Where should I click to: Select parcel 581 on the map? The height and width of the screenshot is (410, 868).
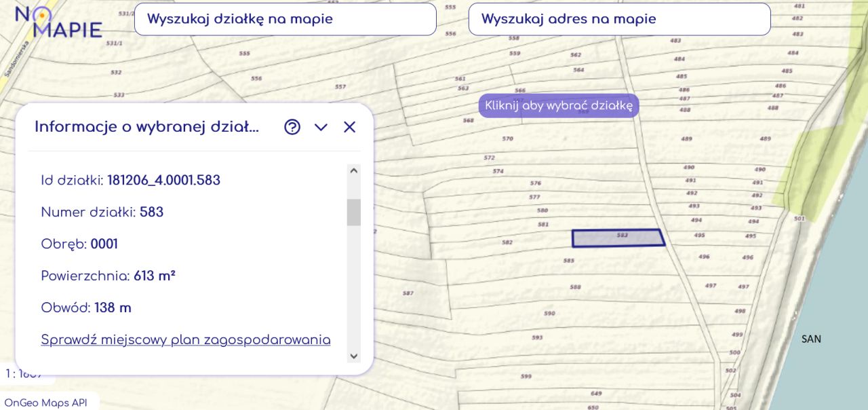(543, 224)
